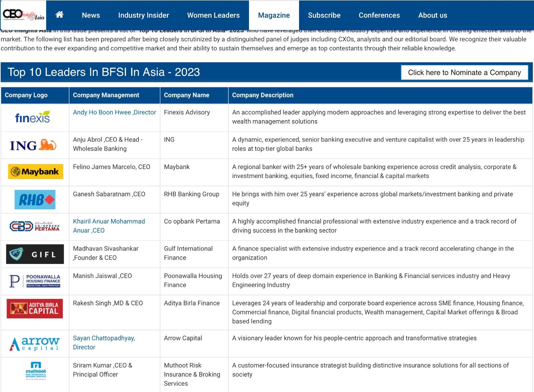Click Sriram Kumar CEO & Principal Officer cell

(x=114, y=375)
